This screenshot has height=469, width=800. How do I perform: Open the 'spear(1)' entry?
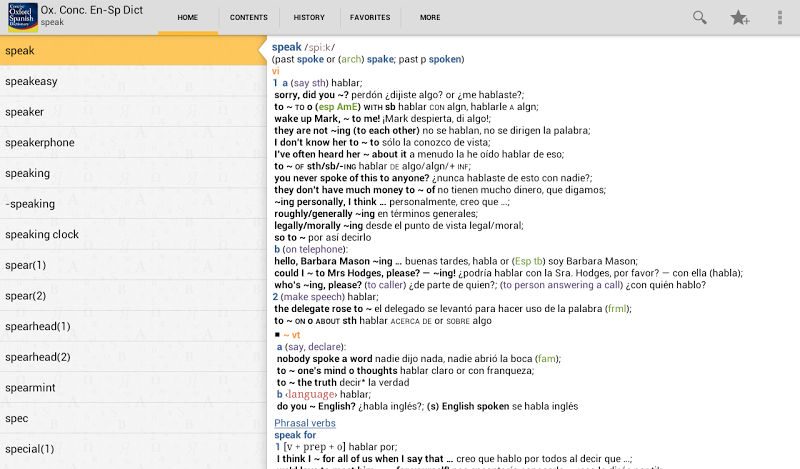point(132,265)
